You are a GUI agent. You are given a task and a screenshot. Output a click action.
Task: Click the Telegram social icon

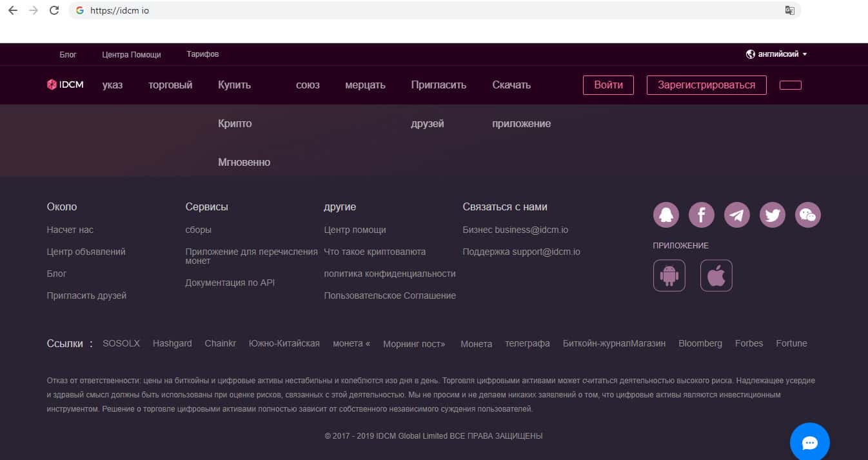(x=737, y=215)
